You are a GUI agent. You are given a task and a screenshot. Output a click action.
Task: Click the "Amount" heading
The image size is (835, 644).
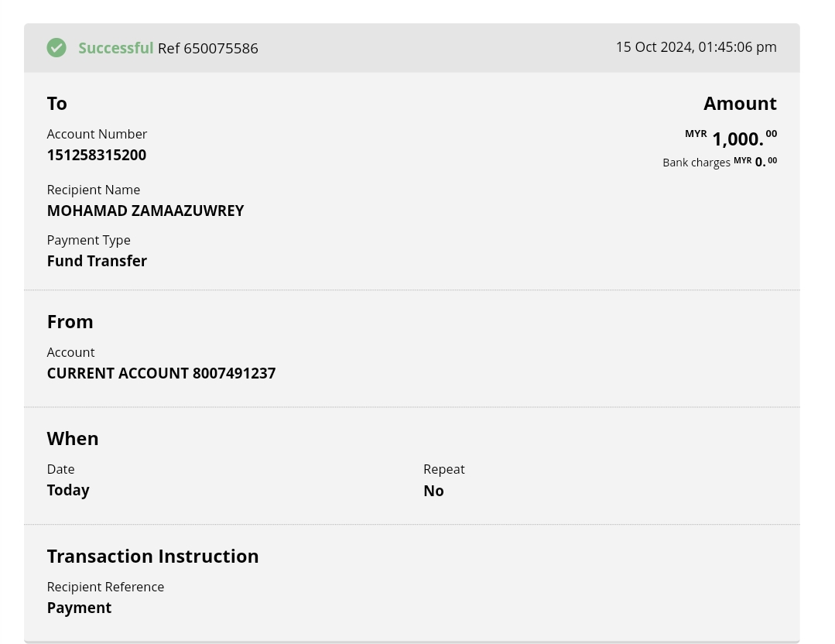click(740, 103)
